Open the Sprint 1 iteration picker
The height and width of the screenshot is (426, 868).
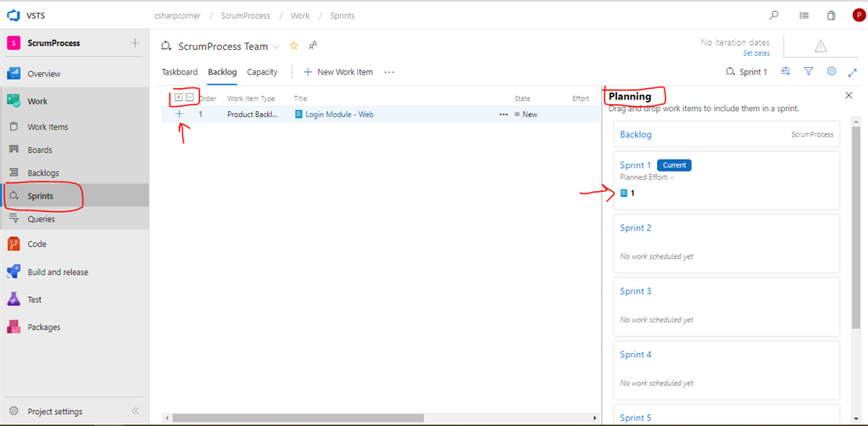746,72
